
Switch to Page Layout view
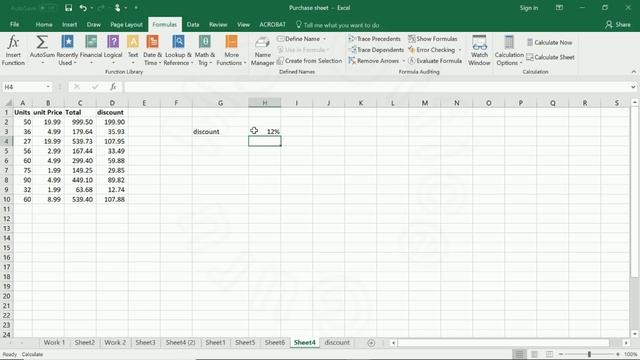[534, 354]
